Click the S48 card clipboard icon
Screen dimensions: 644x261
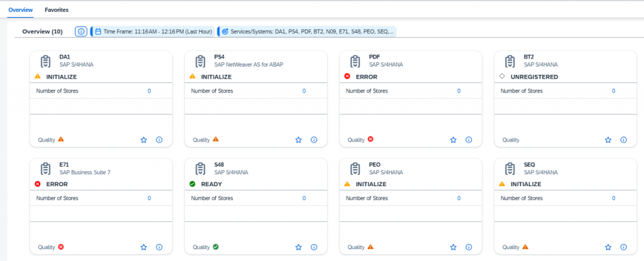pyautogui.click(x=201, y=169)
